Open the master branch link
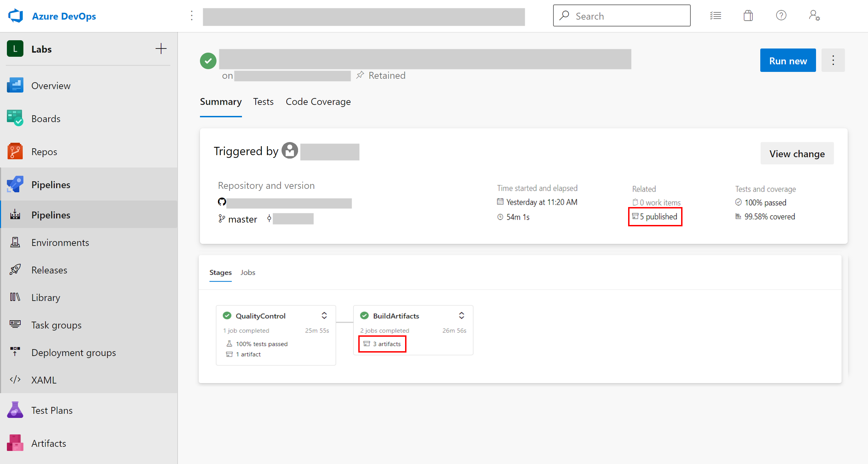This screenshot has width=868, height=464. pos(238,219)
